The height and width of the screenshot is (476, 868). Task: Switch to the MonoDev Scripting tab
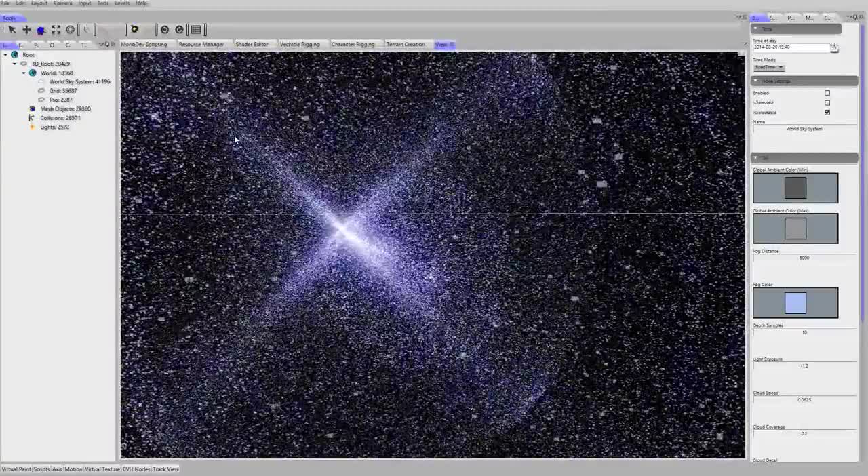tap(144, 45)
